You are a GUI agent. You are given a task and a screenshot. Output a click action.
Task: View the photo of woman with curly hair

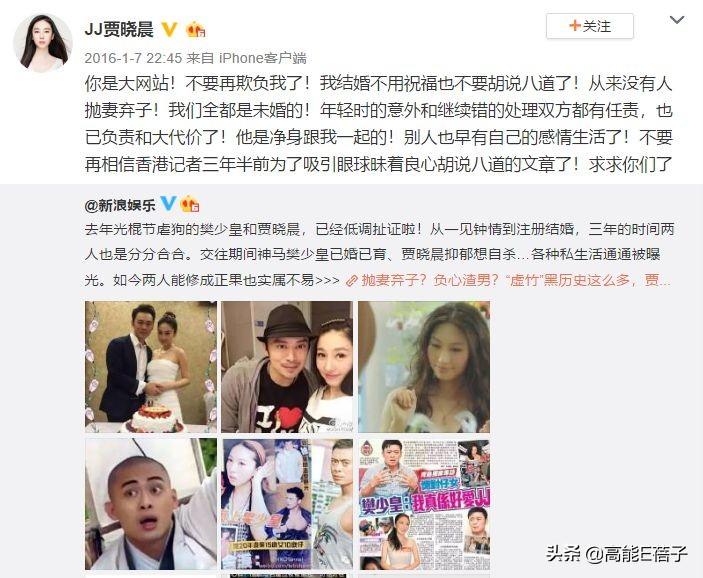[x=424, y=367]
